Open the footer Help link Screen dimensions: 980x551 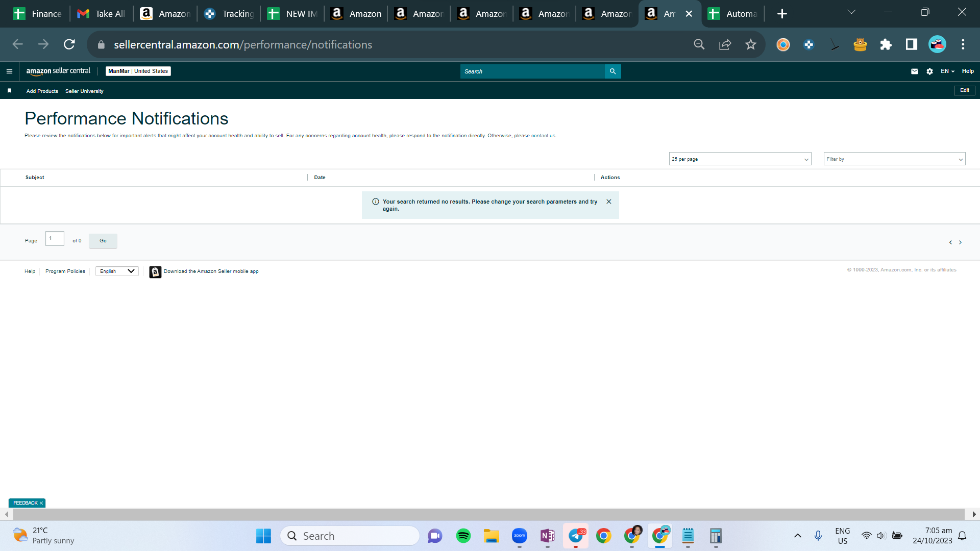pyautogui.click(x=30, y=271)
